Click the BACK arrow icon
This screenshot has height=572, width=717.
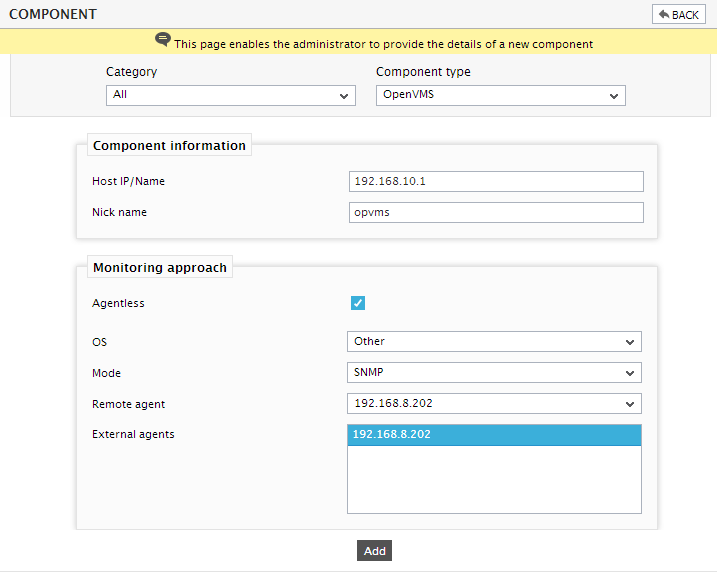(664, 15)
